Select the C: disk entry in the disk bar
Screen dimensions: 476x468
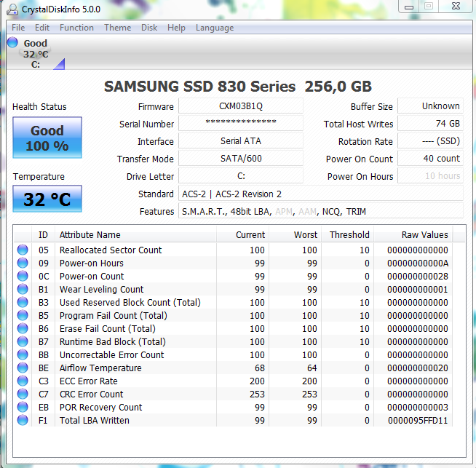click(x=36, y=54)
